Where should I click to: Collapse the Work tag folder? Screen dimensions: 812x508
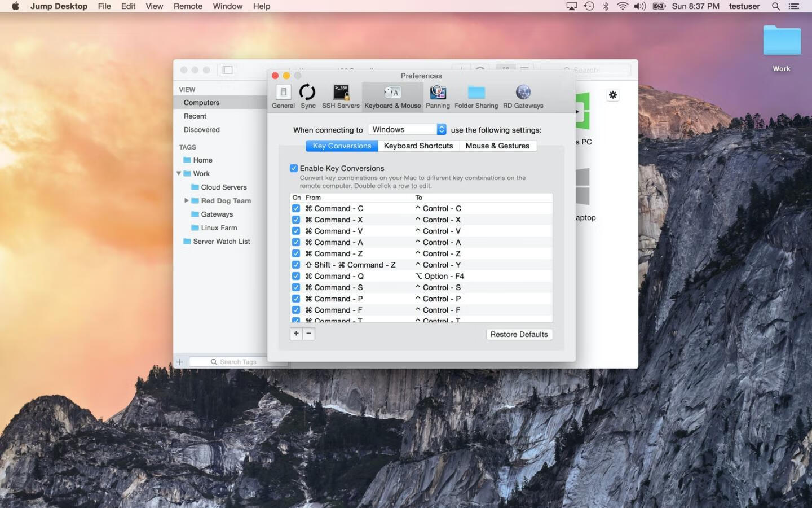pos(179,173)
